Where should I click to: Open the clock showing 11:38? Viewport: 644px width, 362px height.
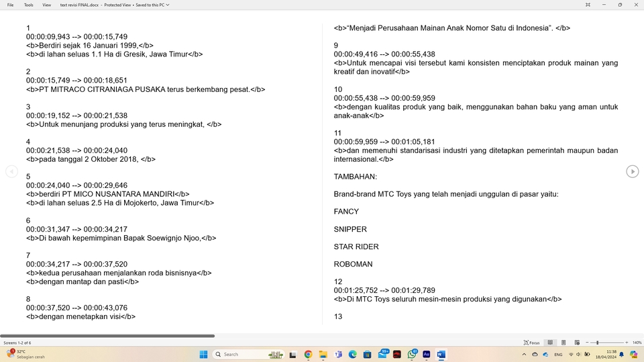pos(606,354)
